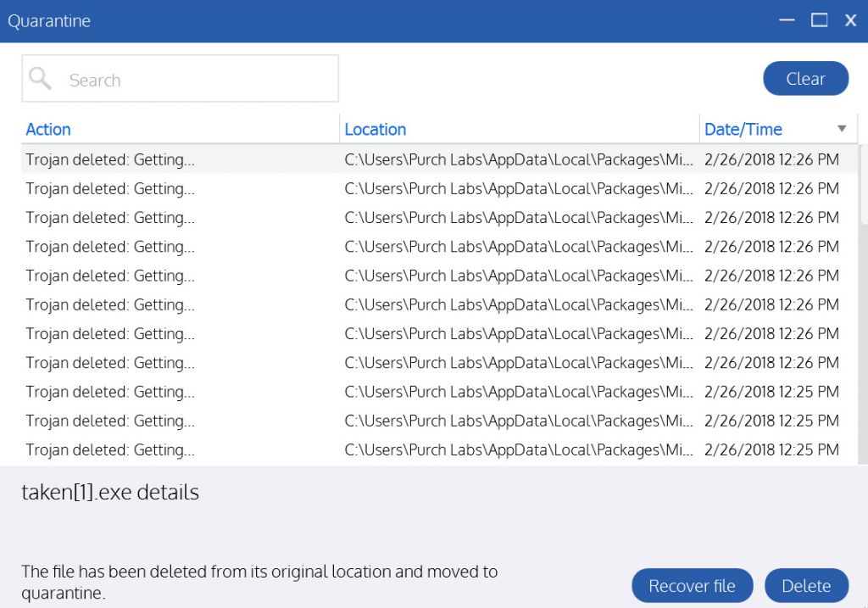Delete the quarantined taken[1].exe file
868x608 pixels.
point(806,586)
